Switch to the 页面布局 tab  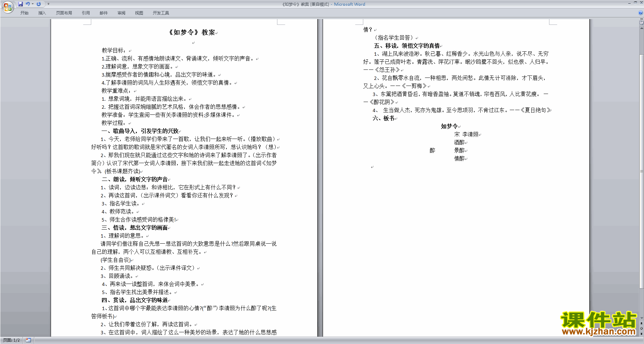coord(64,13)
